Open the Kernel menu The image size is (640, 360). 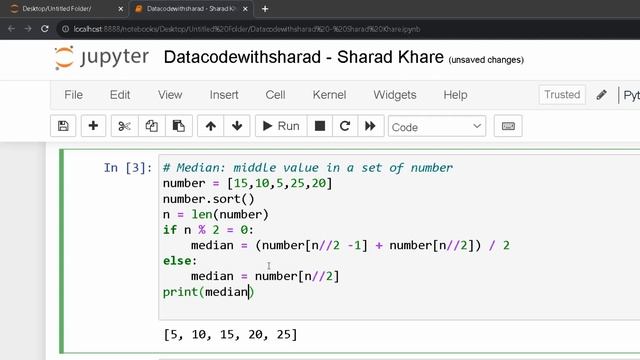click(329, 95)
